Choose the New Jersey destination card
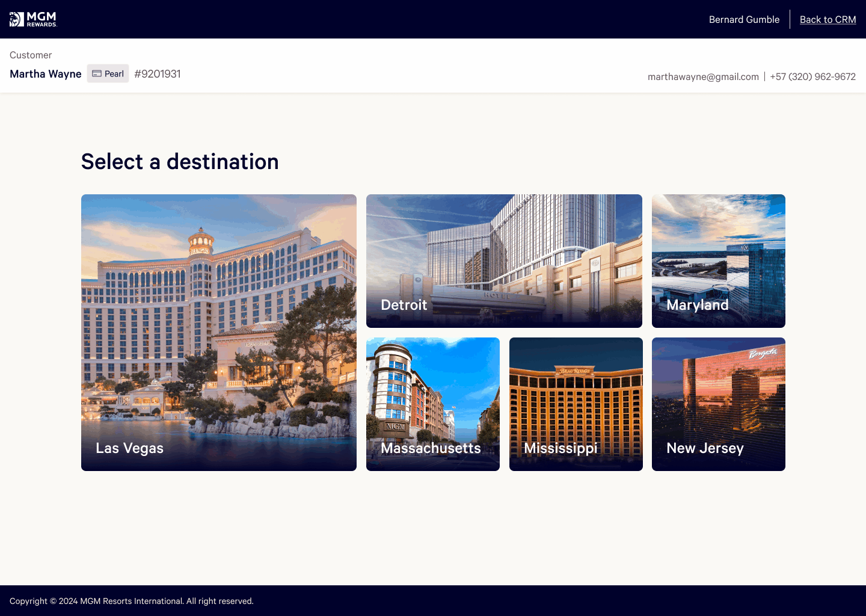The height and width of the screenshot is (616, 866). tap(719, 404)
